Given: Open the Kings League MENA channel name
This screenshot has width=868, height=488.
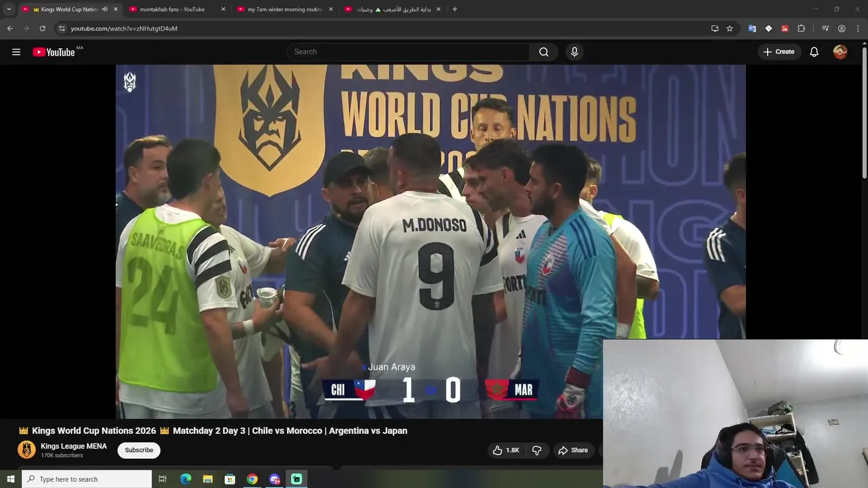Looking at the screenshot, I should [x=73, y=446].
